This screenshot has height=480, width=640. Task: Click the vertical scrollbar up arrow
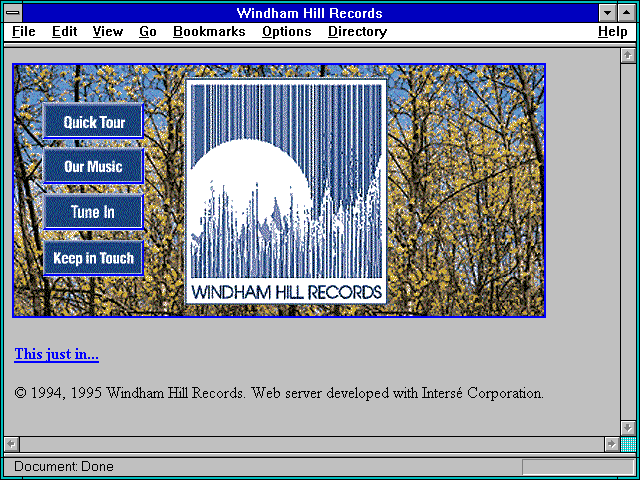pos(628,56)
